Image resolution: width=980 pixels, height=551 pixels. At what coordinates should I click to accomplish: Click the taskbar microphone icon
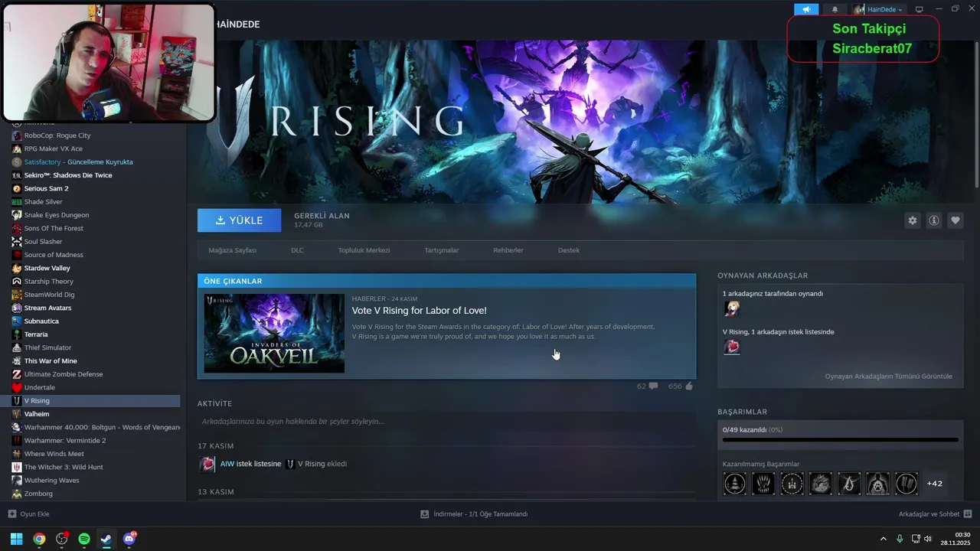coord(900,539)
